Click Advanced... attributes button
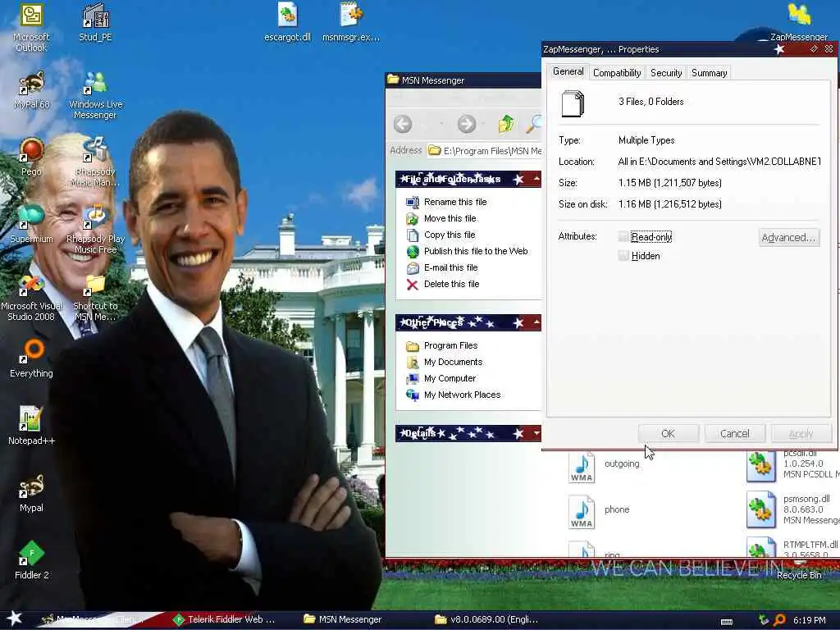The width and height of the screenshot is (840, 630). coord(788,237)
